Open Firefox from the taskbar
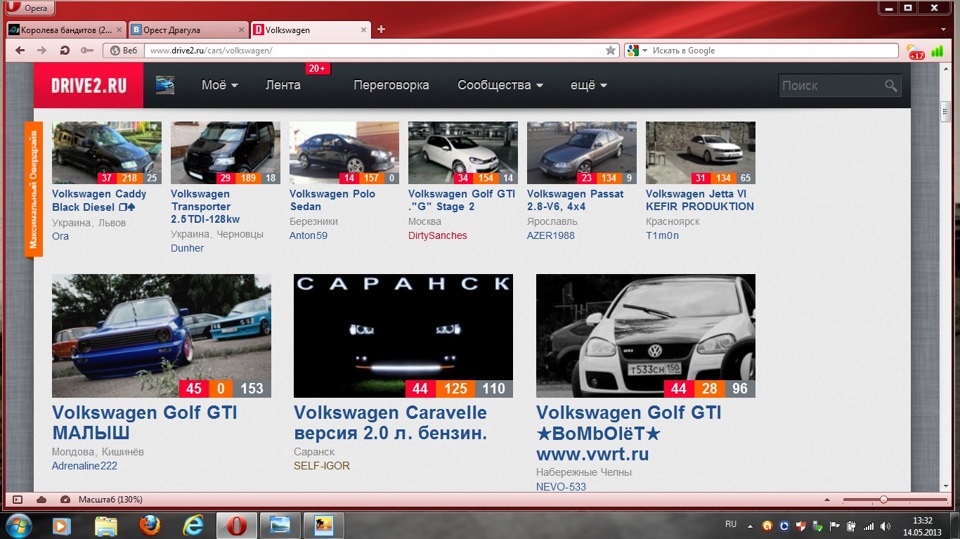The image size is (960, 539). [149, 526]
